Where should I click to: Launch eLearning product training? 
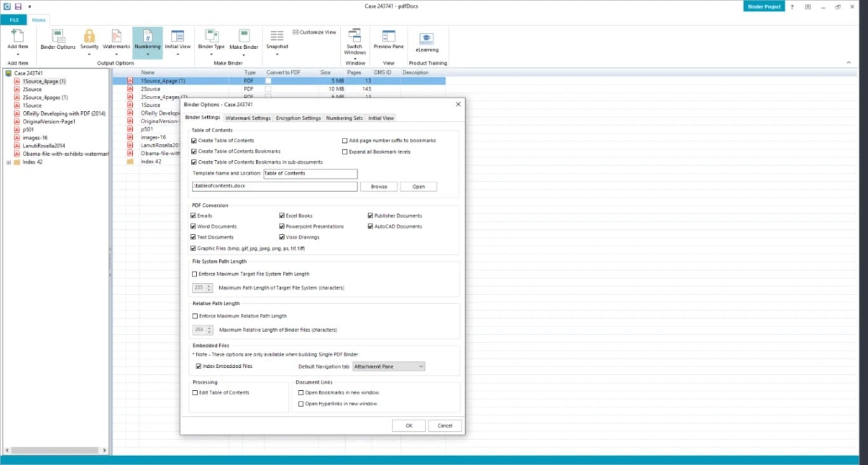point(427,38)
